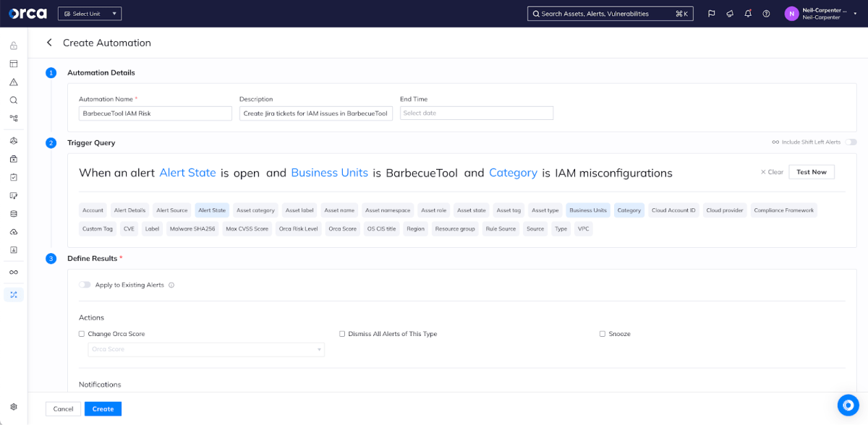Viewport: 868px width, 425px height.
Task: Go back using the arrow beside Create Automation
Action: tap(49, 43)
